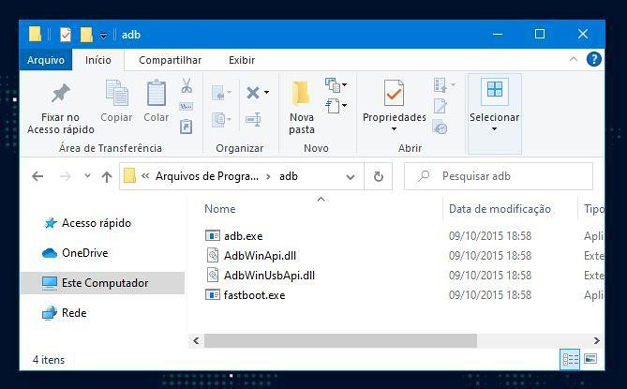Open Propriedades checkmark icon
Screen dimensions: 627x389
pyautogui.click(x=394, y=93)
